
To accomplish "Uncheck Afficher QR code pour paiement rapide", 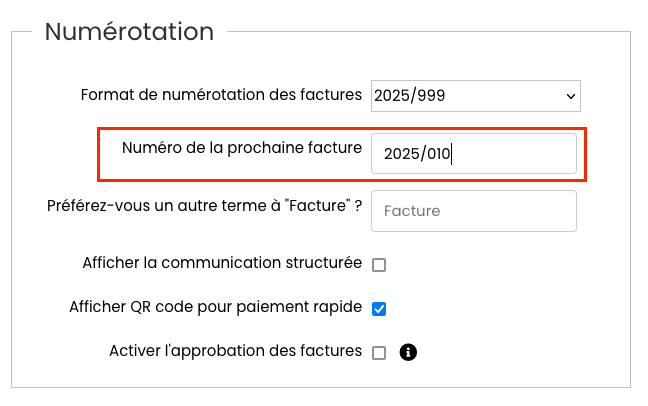I will click(x=379, y=309).
